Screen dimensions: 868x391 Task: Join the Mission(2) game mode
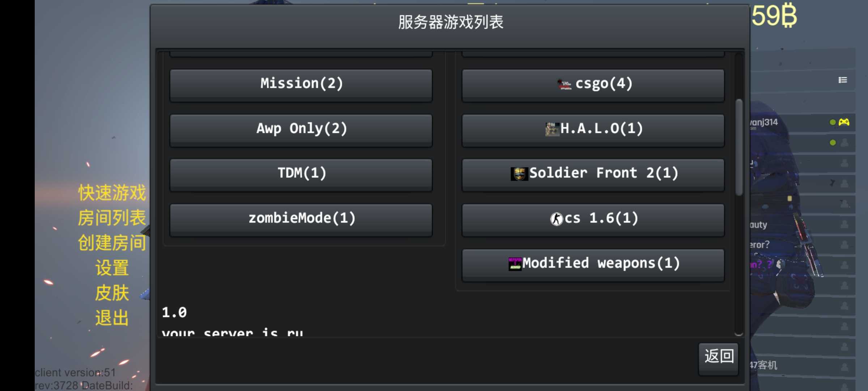tap(301, 85)
